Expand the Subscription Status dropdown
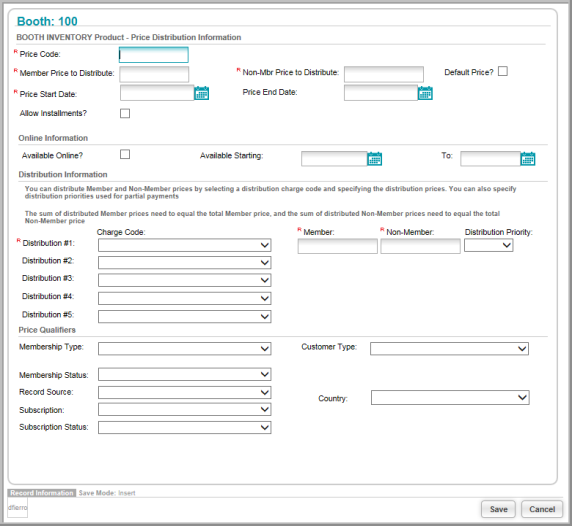Screen dimensions: 572x526 pos(185,428)
